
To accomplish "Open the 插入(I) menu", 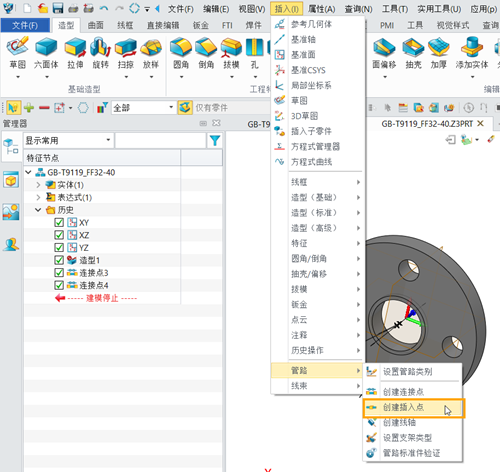I will [x=286, y=9].
